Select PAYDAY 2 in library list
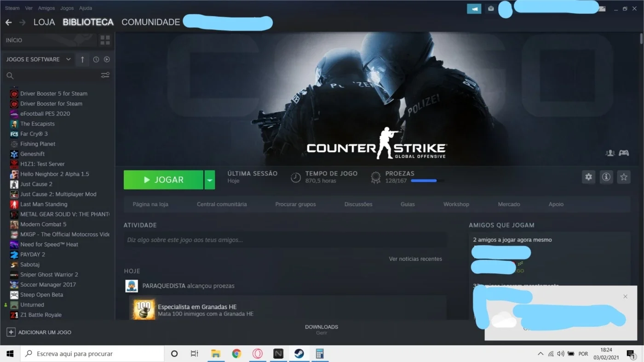 (33, 255)
